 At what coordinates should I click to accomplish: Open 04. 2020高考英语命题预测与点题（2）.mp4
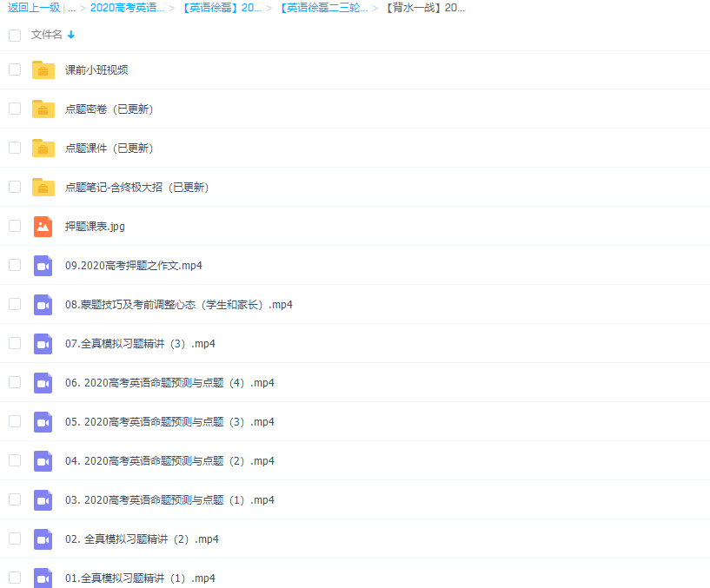pyautogui.click(x=169, y=461)
